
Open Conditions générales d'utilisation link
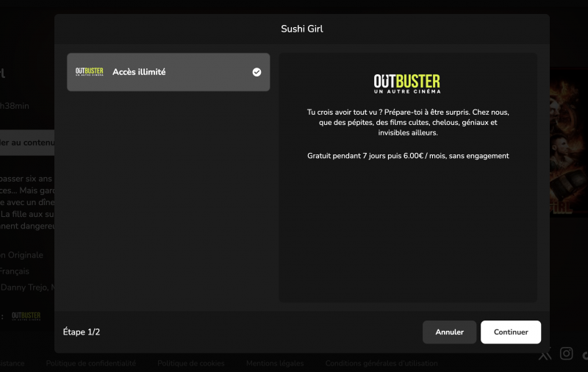click(381, 363)
